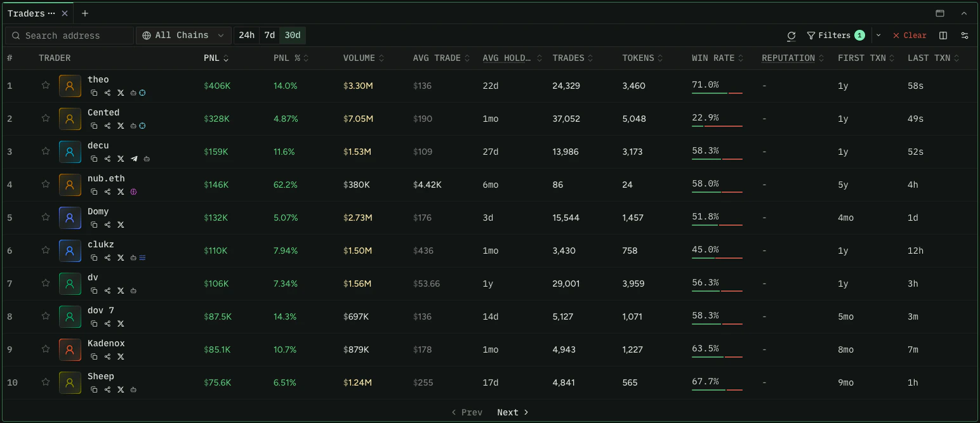Focus the Search address field
980x423 pixels.
[69, 36]
